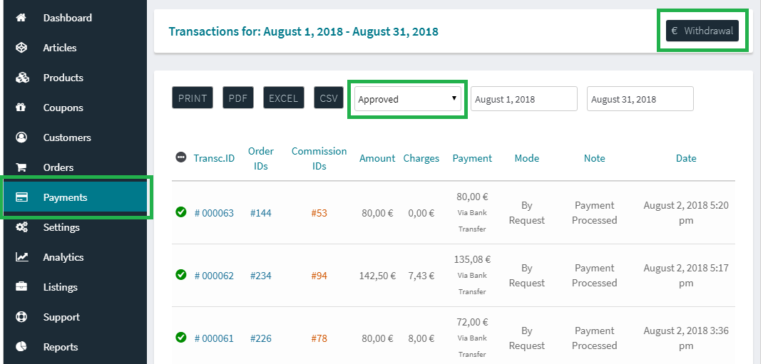Image resolution: width=768 pixels, height=364 pixels.
Task: Click the Products boxes icon
Action: coord(22,77)
